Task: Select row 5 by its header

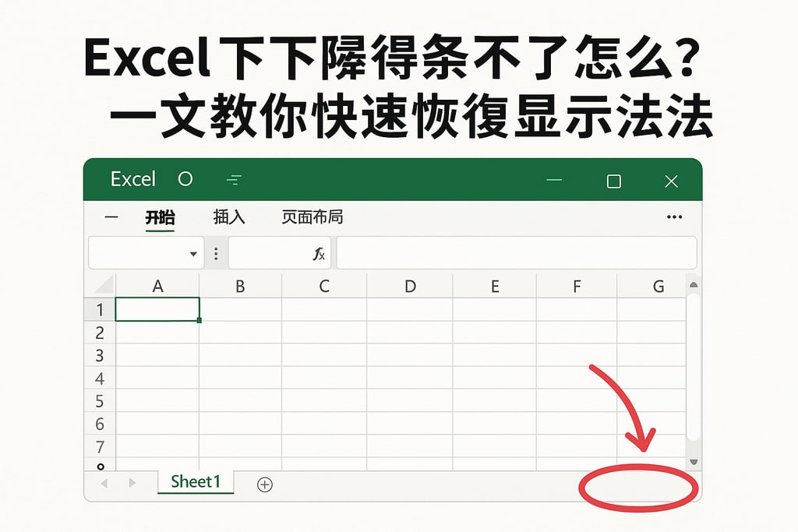Action: (100, 401)
